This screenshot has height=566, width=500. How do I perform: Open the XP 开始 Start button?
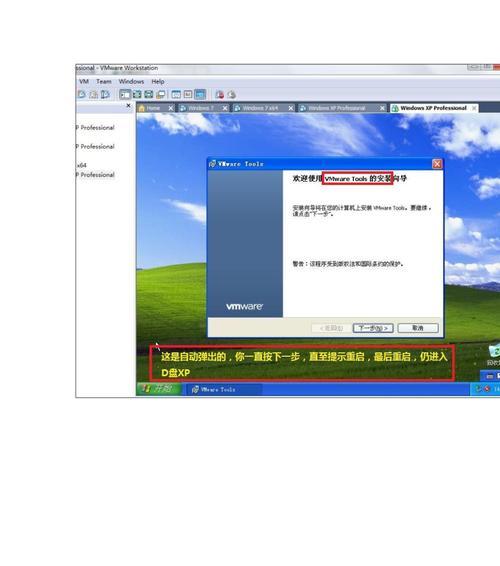tap(158, 389)
